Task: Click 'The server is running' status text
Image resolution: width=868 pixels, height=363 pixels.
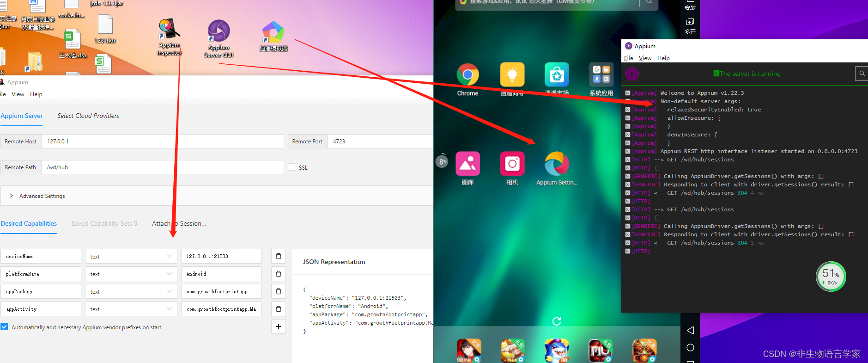Action: [x=750, y=74]
